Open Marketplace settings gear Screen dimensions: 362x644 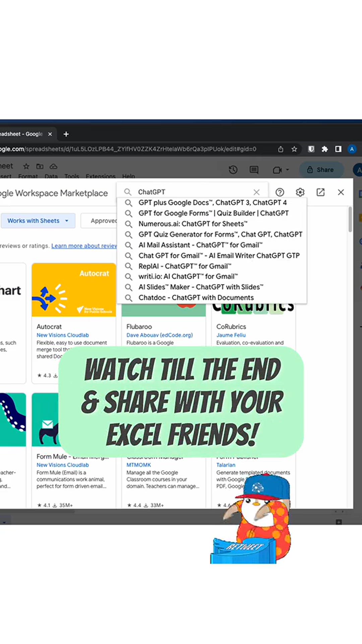(x=300, y=192)
